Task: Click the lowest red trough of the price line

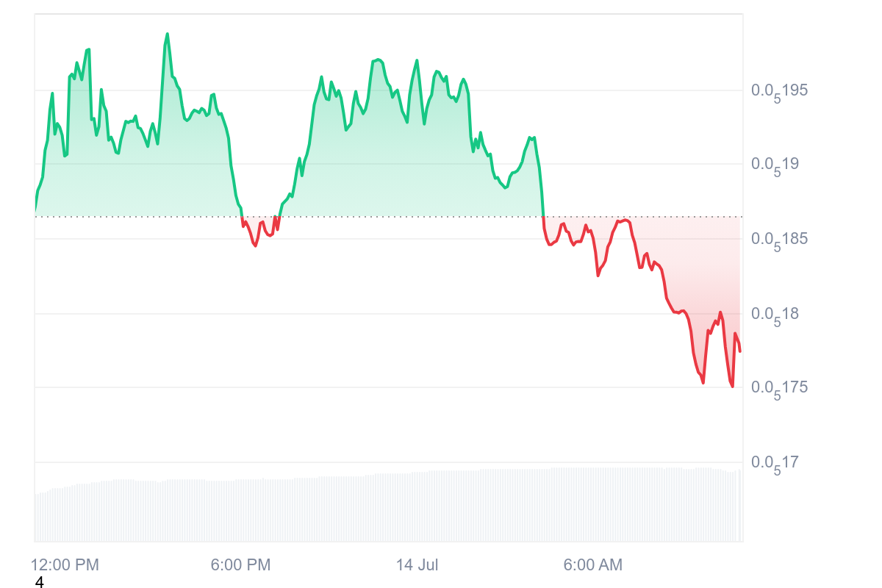Action: [732, 387]
